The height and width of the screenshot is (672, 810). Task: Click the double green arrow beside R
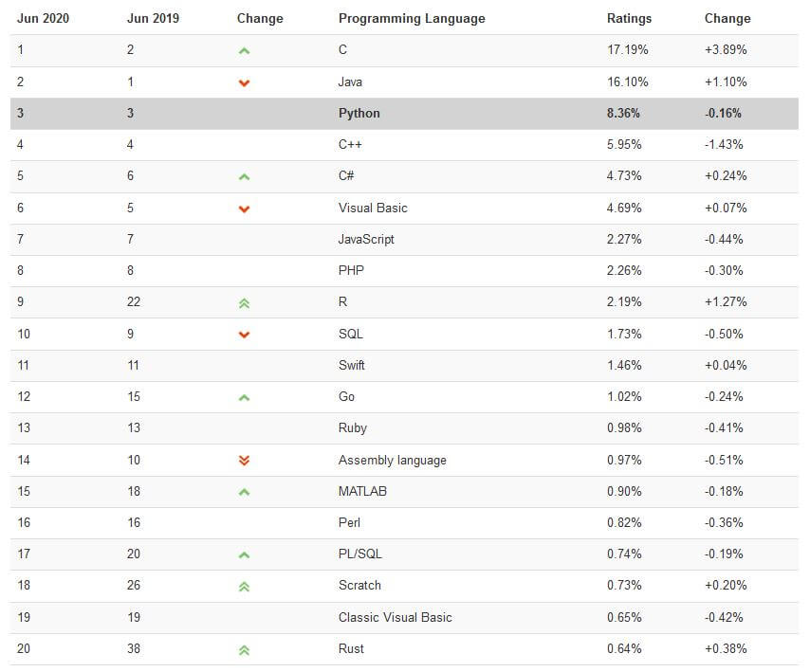point(245,303)
